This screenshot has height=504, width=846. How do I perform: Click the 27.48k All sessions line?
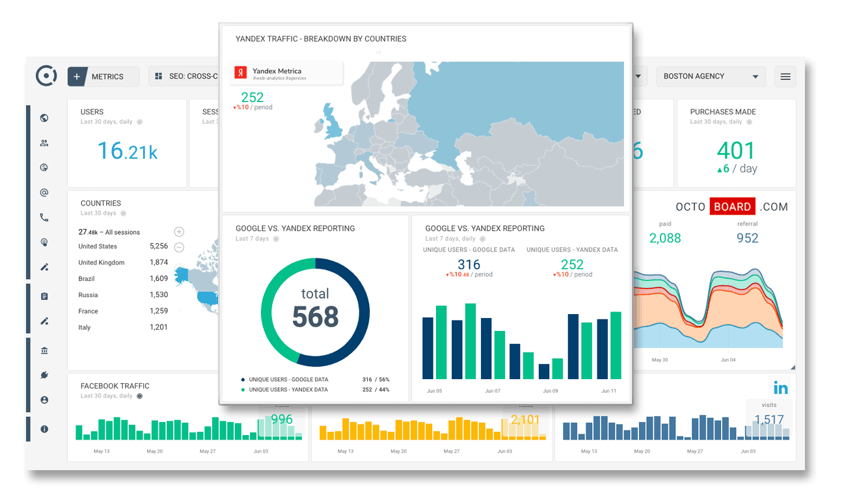109,232
